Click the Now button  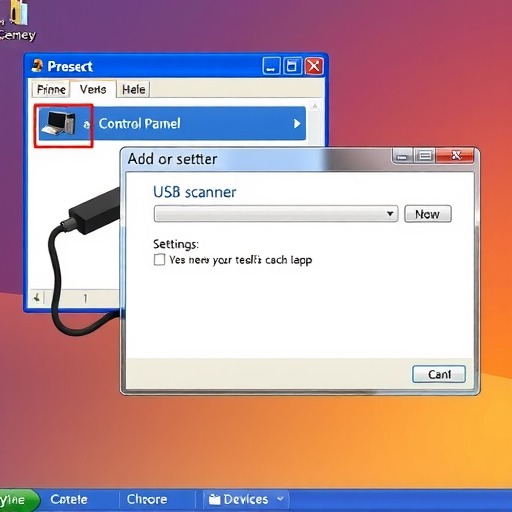coord(428,214)
